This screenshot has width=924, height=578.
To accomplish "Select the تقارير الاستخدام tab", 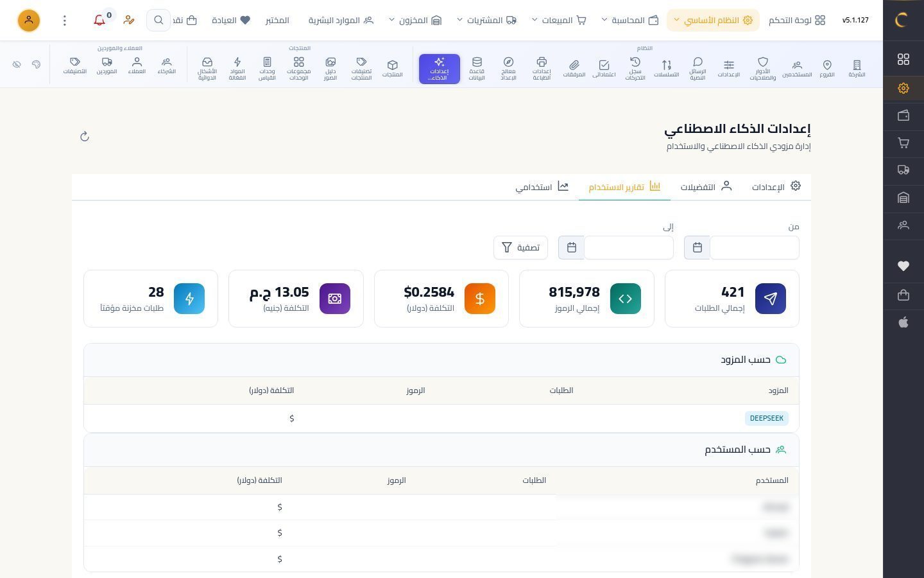I will [x=624, y=187].
